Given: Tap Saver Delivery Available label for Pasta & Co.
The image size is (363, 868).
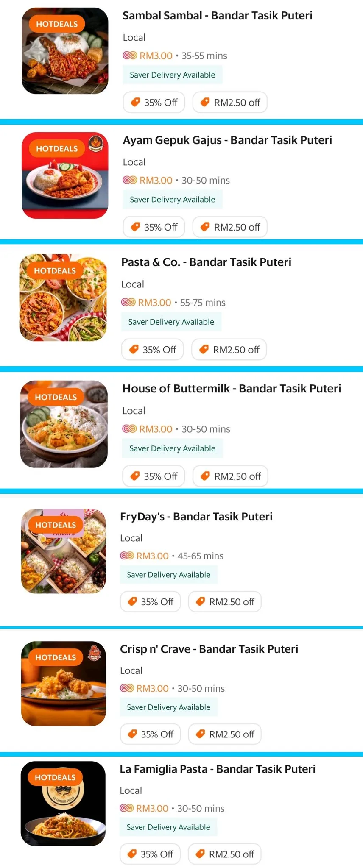Looking at the screenshot, I should (x=171, y=322).
